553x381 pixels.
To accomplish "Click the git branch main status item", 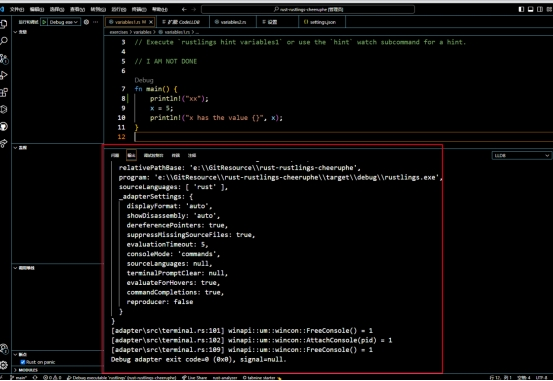I will tap(19, 377).
